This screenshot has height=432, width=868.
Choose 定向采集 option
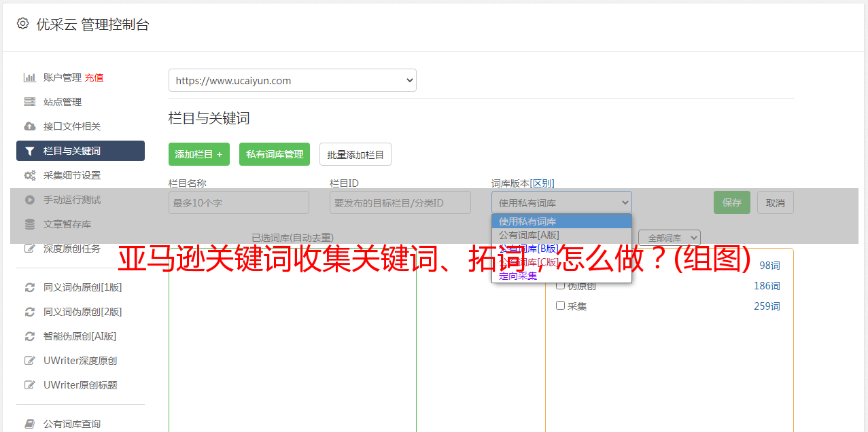(561, 276)
